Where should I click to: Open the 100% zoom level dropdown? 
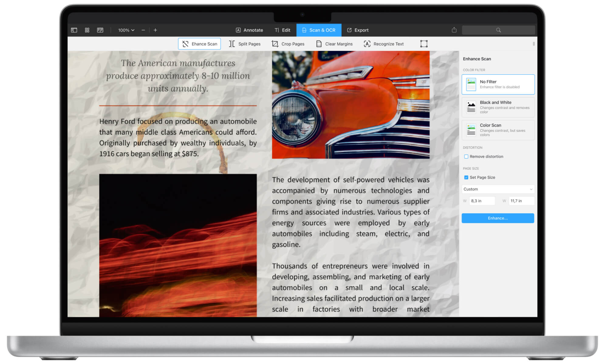(x=126, y=30)
